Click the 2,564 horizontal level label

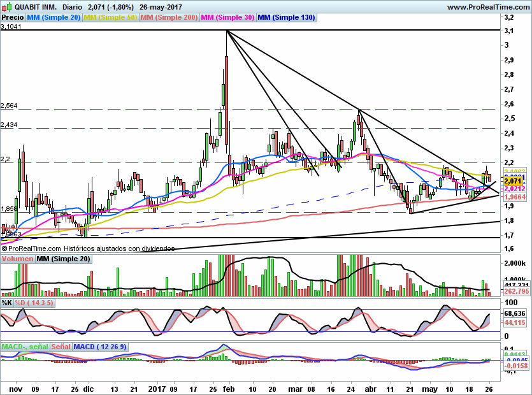coord(9,106)
